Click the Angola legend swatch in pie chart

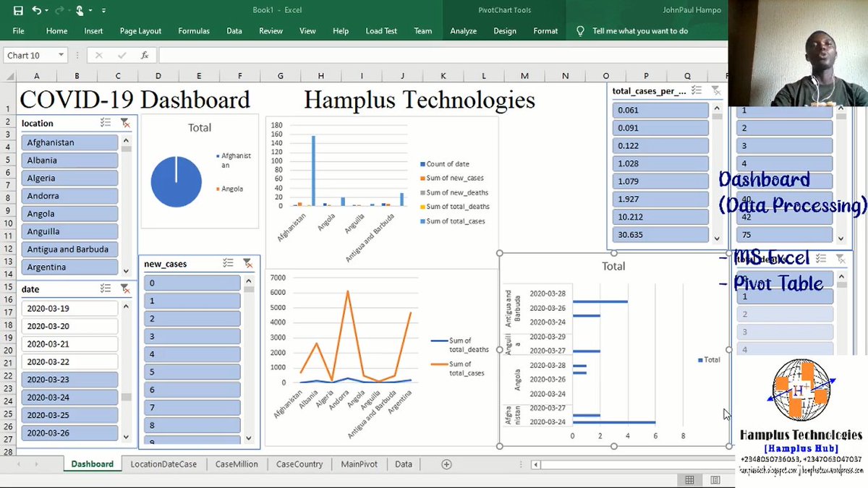tap(218, 189)
